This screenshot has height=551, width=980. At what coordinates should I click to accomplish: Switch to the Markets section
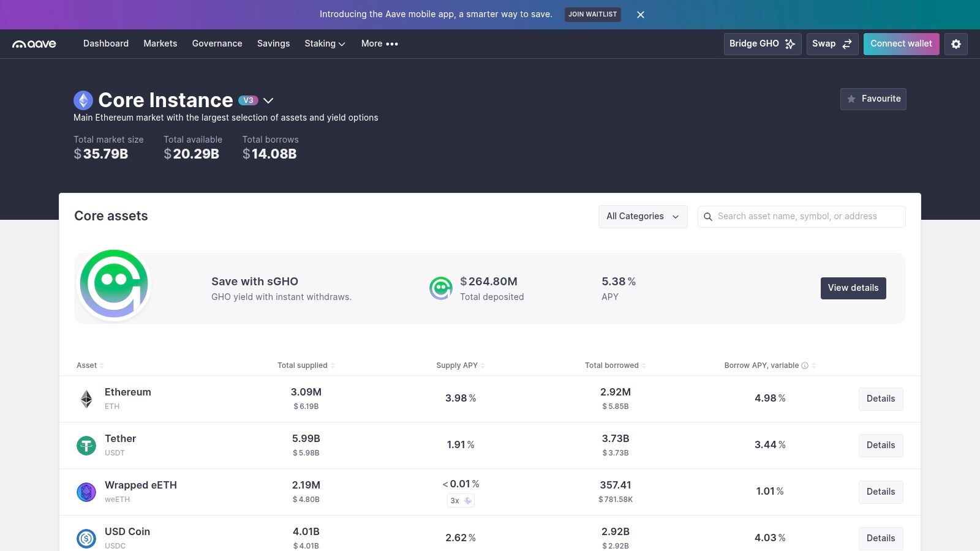coord(160,43)
